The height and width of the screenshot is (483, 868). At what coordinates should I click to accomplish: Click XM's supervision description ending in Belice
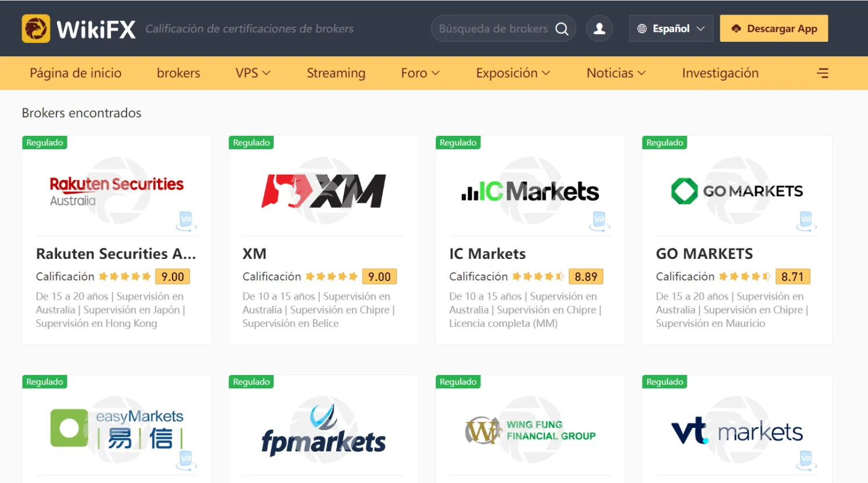point(319,310)
